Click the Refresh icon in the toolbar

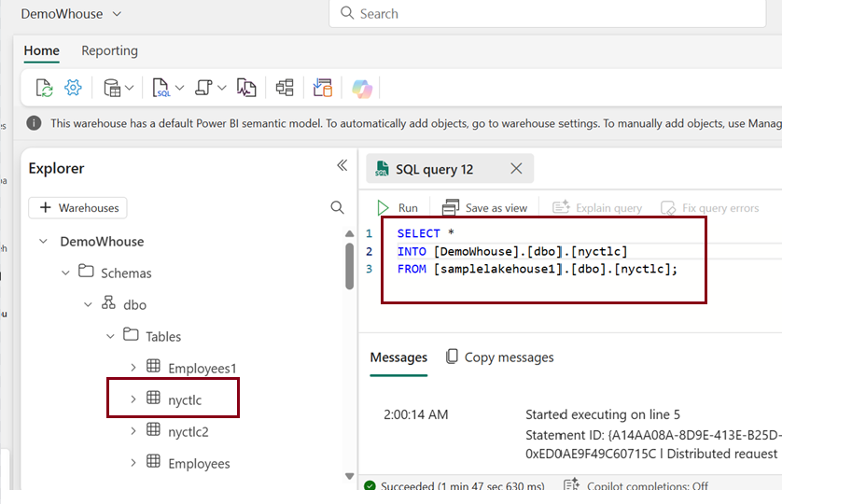coord(44,88)
